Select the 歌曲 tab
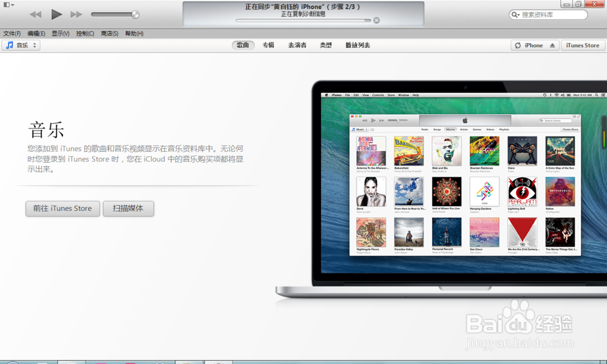This screenshot has width=607, height=364. [x=243, y=45]
